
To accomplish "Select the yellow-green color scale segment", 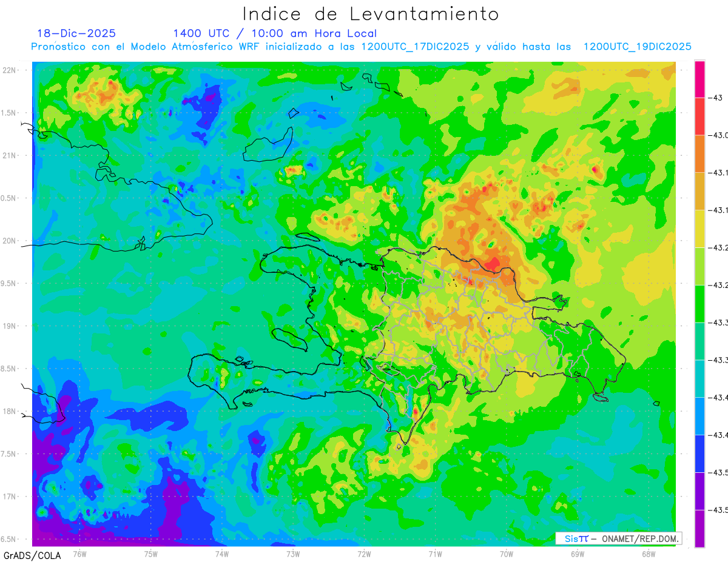I will (x=699, y=266).
